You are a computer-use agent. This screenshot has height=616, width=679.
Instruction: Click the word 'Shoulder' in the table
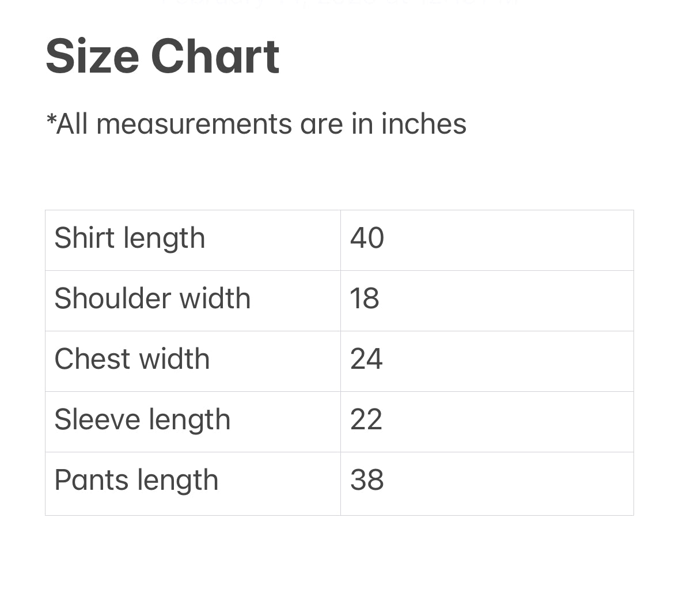(x=113, y=298)
